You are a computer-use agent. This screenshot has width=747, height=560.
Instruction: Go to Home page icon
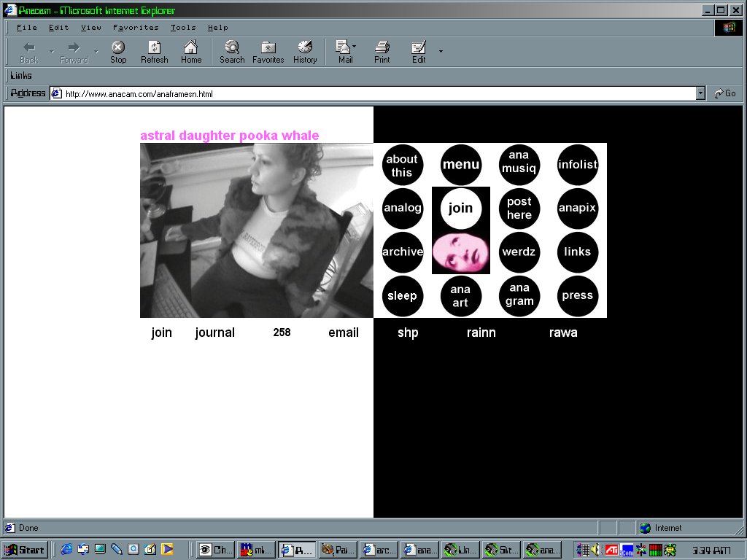[191, 48]
